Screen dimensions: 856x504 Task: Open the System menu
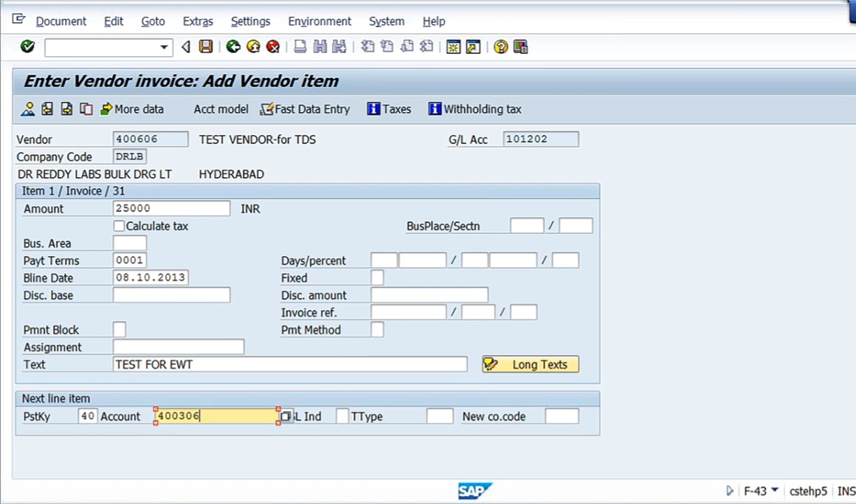[x=387, y=21]
